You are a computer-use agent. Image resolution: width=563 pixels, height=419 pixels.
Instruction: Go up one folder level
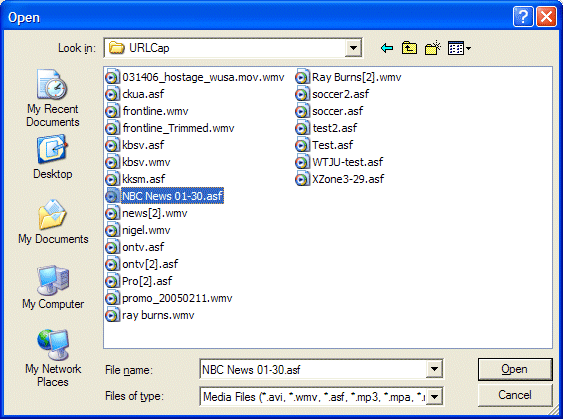coord(409,48)
